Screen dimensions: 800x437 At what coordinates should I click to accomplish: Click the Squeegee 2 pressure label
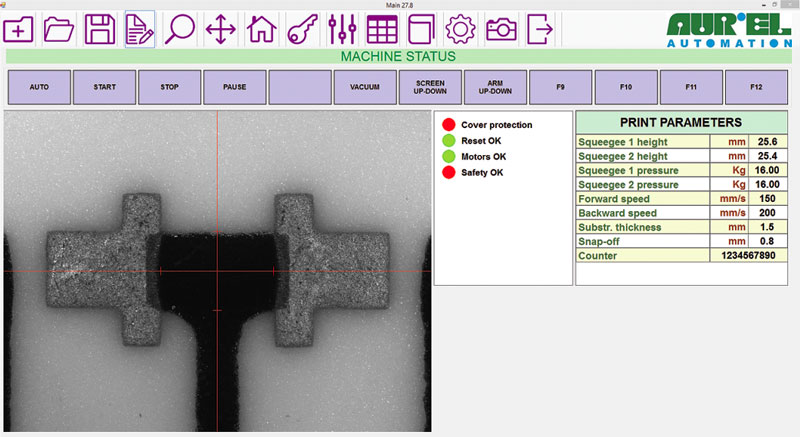coord(628,185)
